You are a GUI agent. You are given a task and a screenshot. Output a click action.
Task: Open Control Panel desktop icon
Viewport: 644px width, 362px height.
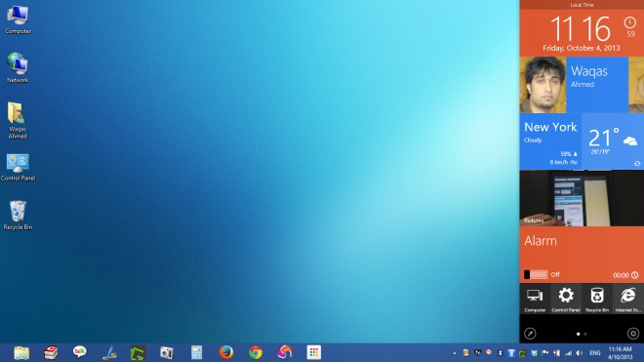[18, 167]
